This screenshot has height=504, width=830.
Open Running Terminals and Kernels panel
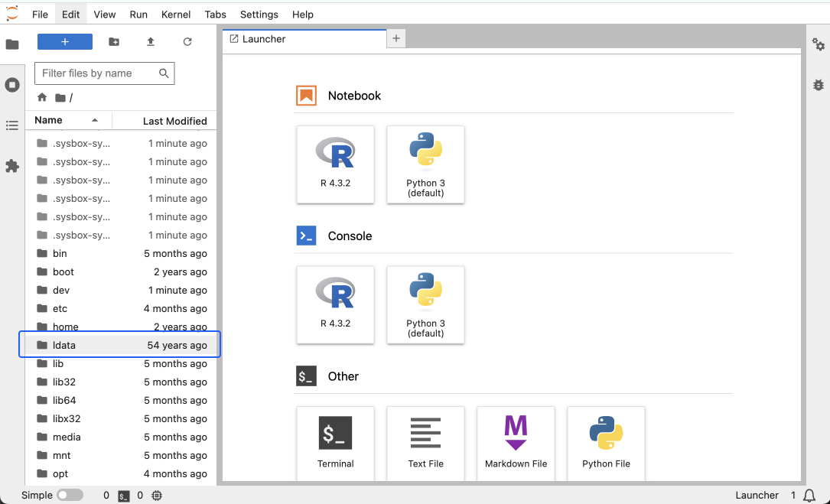coord(12,85)
